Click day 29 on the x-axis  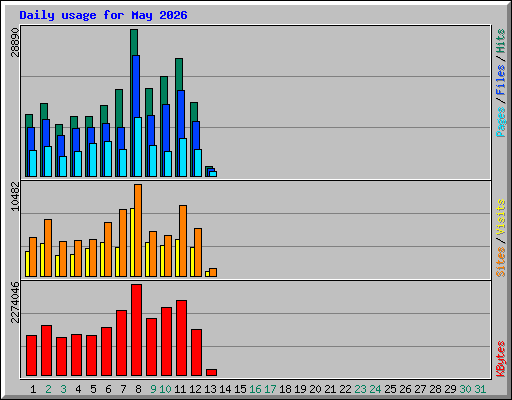(450, 389)
